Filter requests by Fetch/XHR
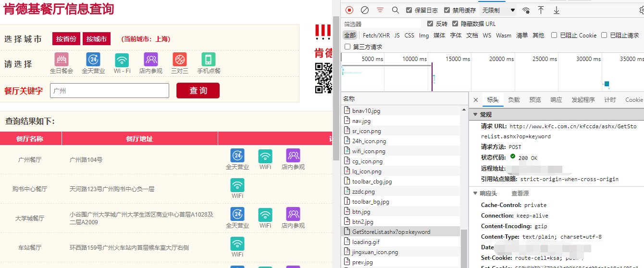 click(376, 35)
